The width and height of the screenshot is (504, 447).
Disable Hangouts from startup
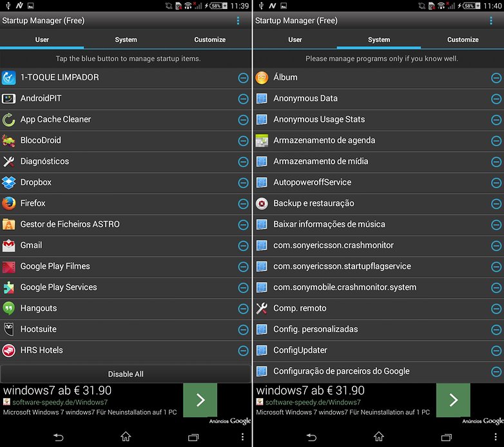click(x=244, y=309)
